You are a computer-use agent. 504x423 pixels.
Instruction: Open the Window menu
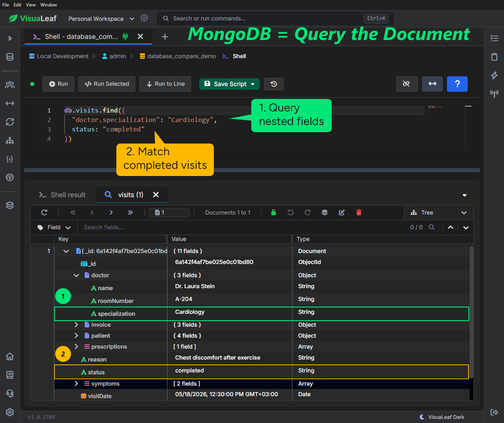click(49, 5)
